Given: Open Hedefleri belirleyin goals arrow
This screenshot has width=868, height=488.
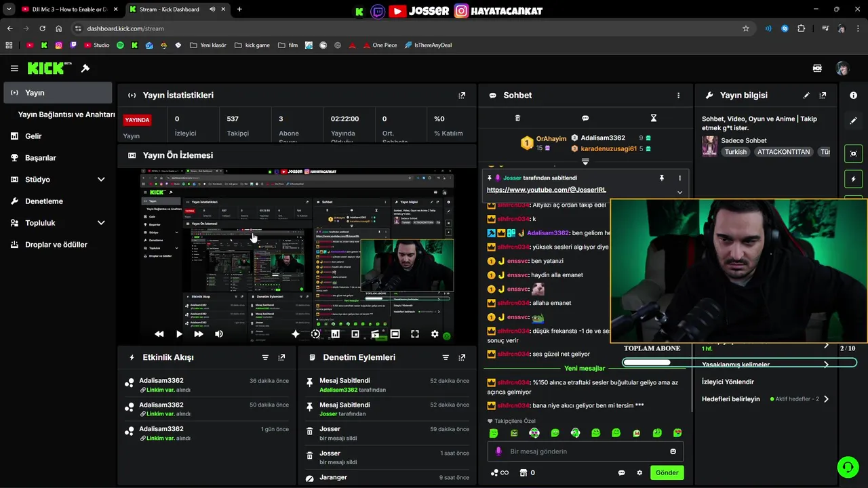Looking at the screenshot, I should click(826, 399).
